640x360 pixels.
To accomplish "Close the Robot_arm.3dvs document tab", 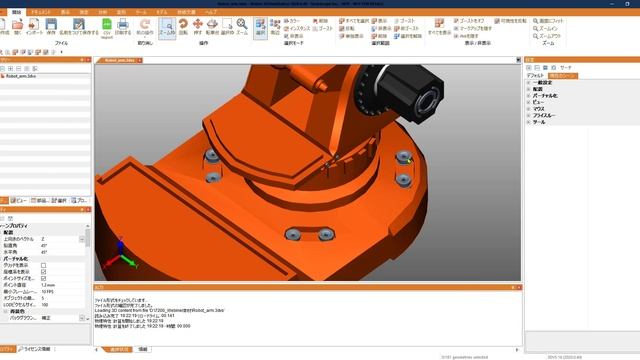I will coord(140,60).
